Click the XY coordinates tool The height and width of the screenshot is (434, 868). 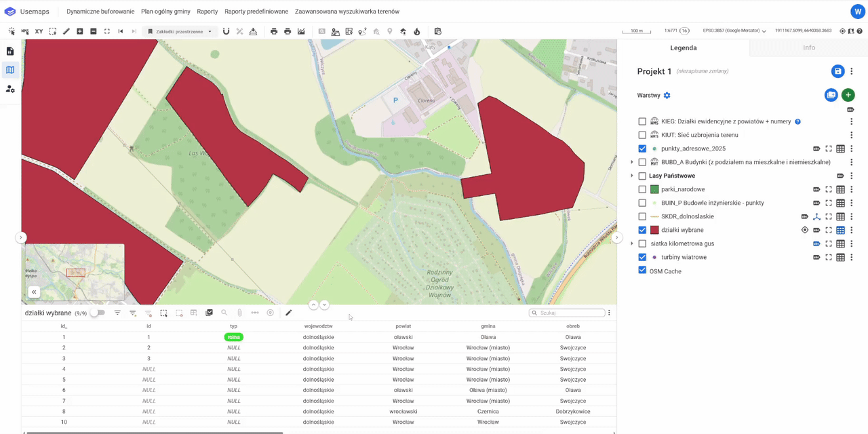coord(39,31)
